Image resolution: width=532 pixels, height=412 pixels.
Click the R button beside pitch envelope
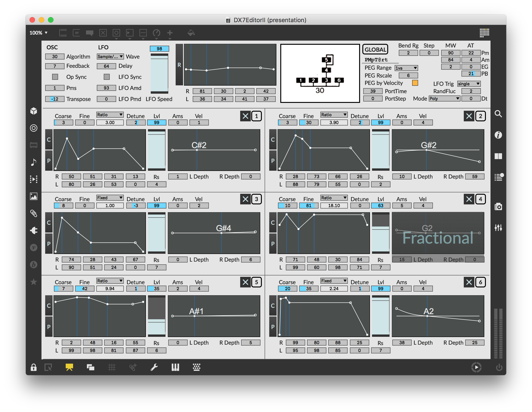pyautogui.click(x=179, y=65)
